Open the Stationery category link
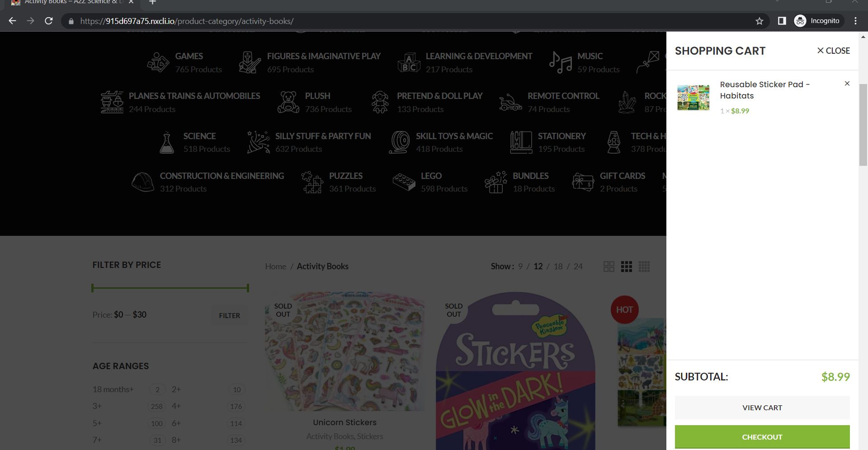Image resolution: width=868 pixels, height=450 pixels. pyautogui.click(x=562, y=136)
